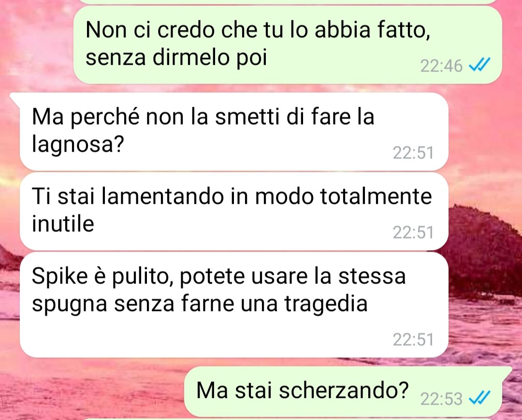Select message 'Ma stai scherzando?'

point(343,392)
